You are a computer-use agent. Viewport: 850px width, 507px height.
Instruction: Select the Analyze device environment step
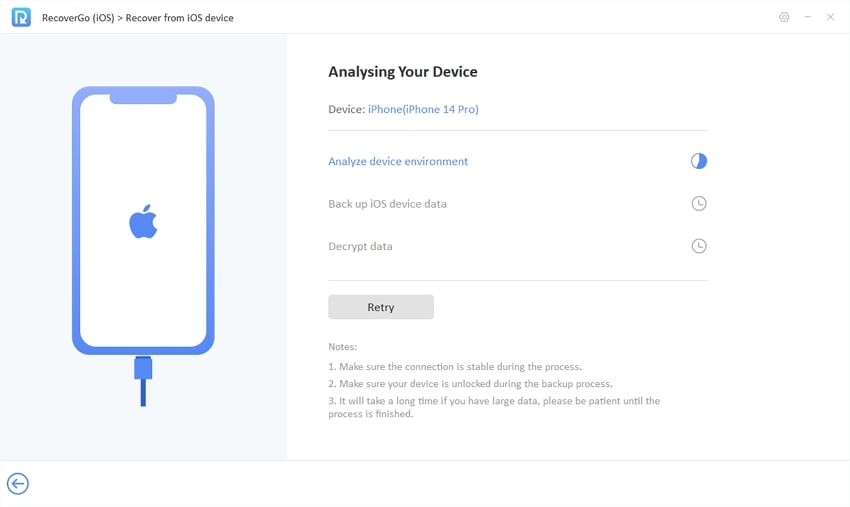click(x=398, y=161)
